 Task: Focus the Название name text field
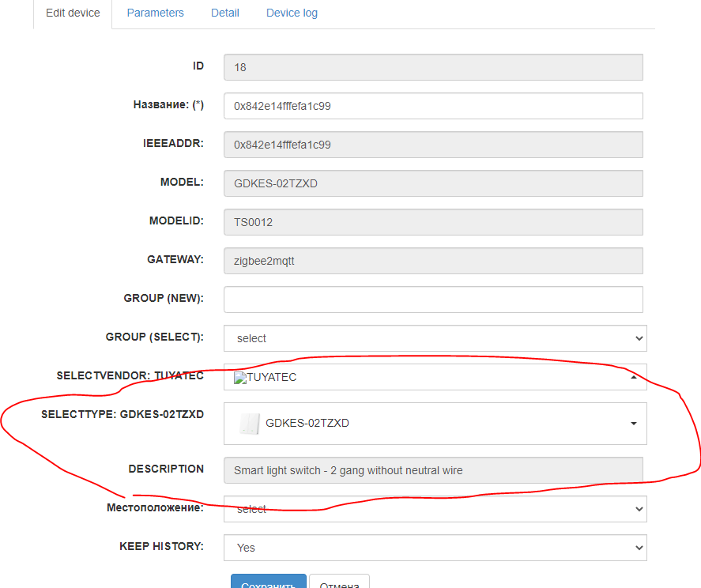pyautogui.click(x=433, y=106)
